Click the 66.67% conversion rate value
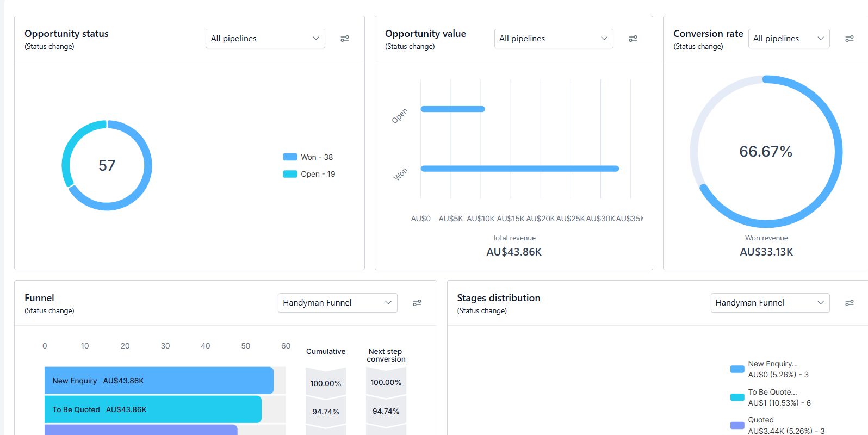Viewport: 868px width, 435px height. (766, 151)
